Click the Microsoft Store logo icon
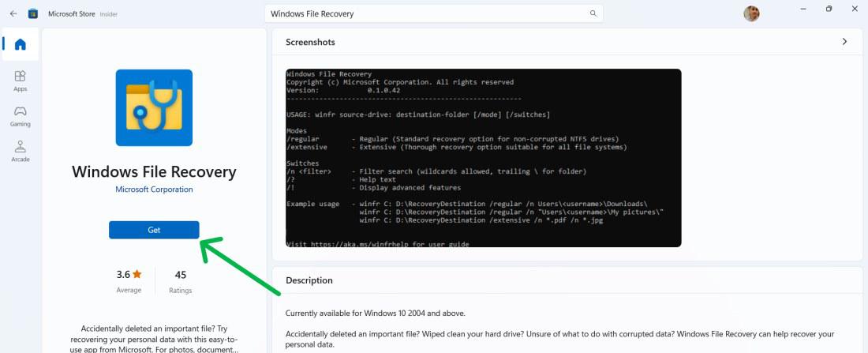This screenshot has width=868, height=353. pos(33,14)
